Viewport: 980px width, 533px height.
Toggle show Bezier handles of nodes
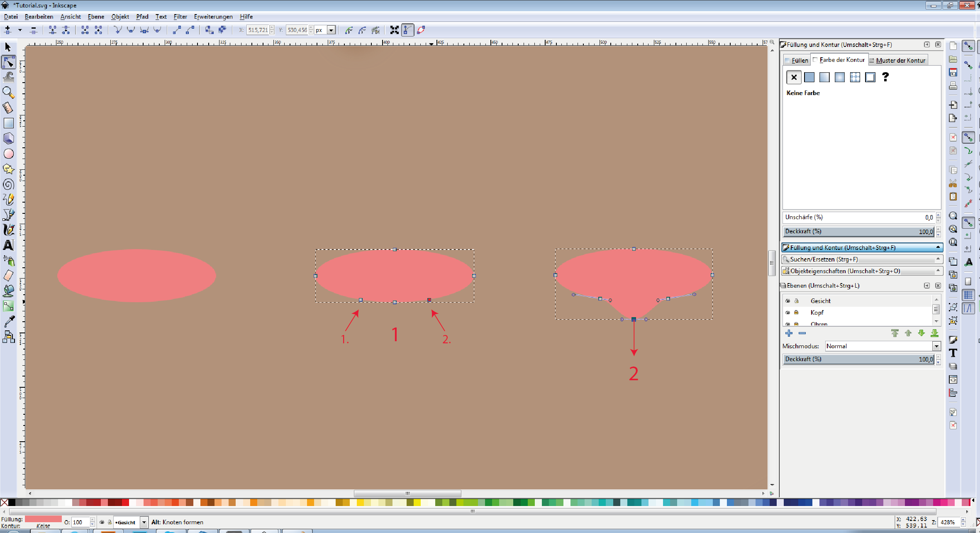pos(407,30)
